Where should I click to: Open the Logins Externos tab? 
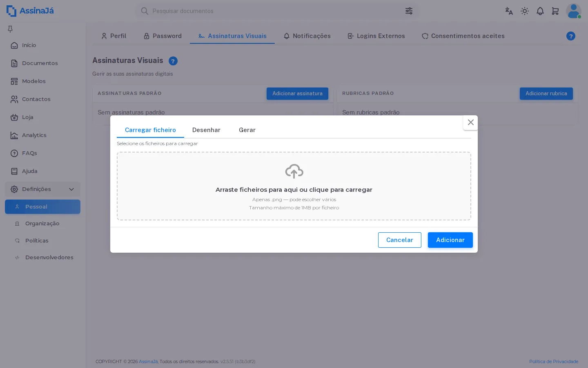coord(376,36)
